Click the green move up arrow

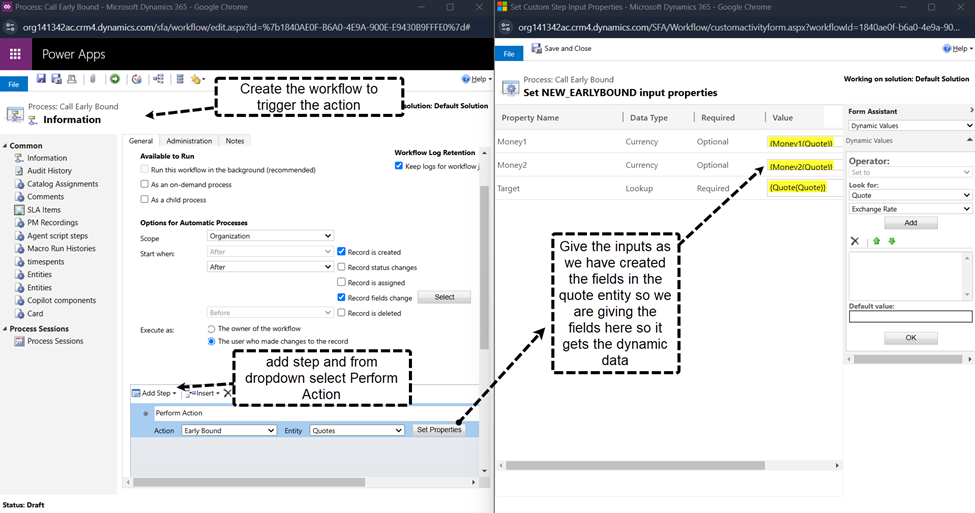[x=876, y=241]
